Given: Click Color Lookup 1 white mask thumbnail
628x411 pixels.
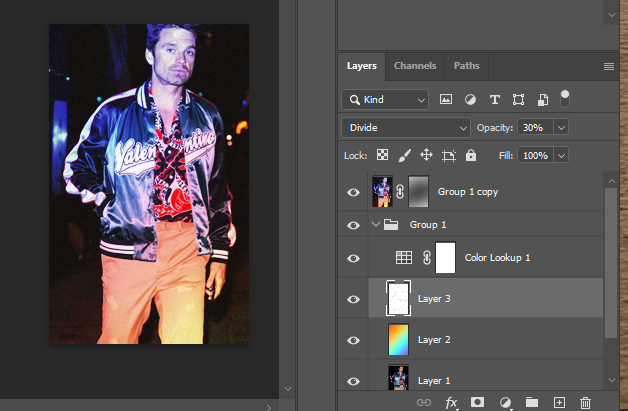Looking at the screenshot, I should pos(445,258).
